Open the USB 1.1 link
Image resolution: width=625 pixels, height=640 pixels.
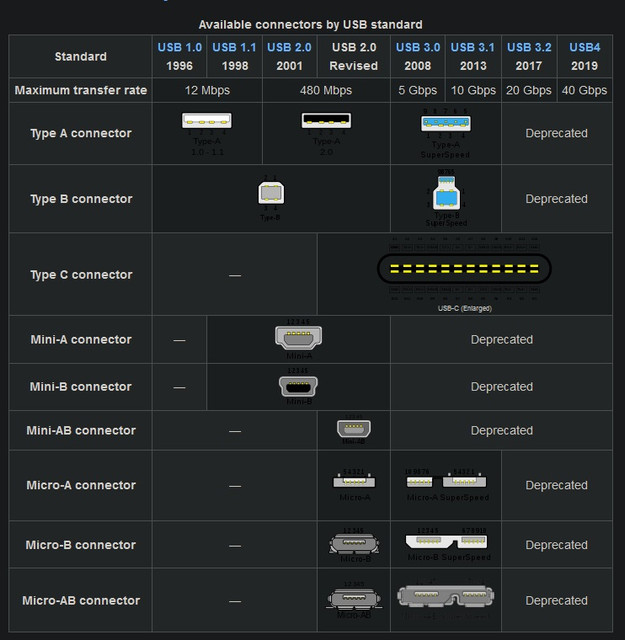(x=234, y=47)
